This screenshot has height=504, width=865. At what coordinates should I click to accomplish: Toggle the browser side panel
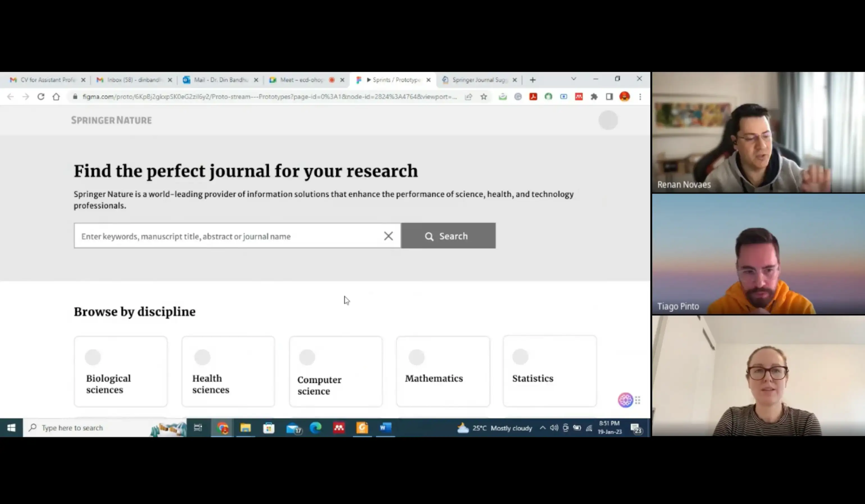pos(609,97)
